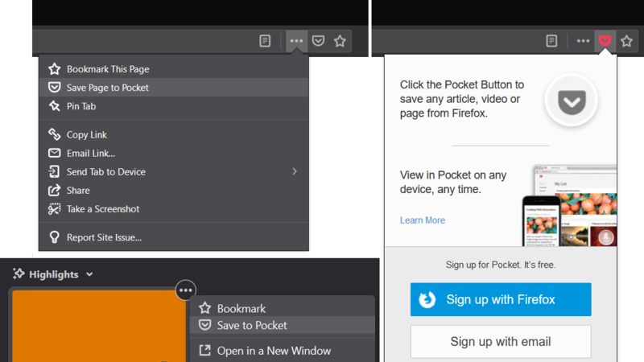Click envelope icon beside Email Link
The height and width of the screenshot is (362, 644).
click(x=54, y=153)
